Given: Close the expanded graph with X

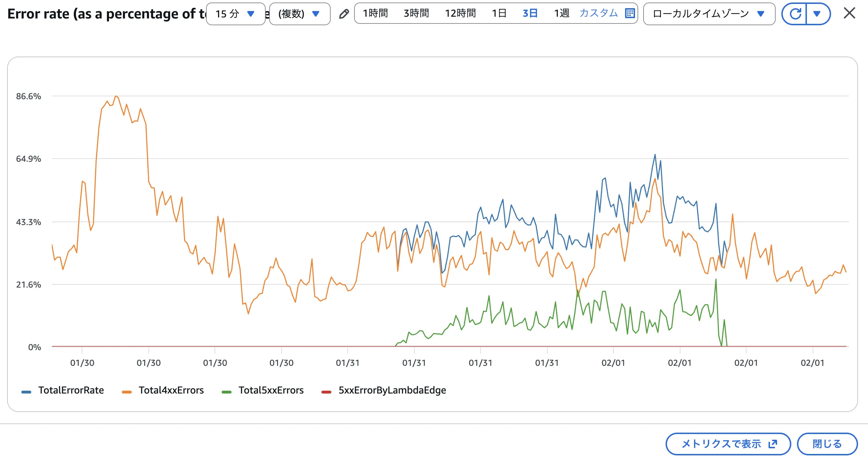Looking at the screenshot, I should click(x=849, y=14).
